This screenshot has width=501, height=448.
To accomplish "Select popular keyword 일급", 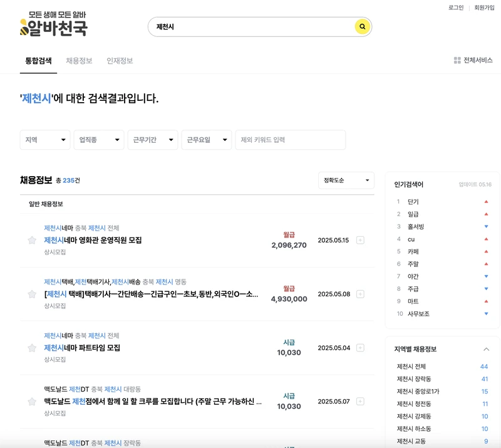I will (x=413, y=214).
